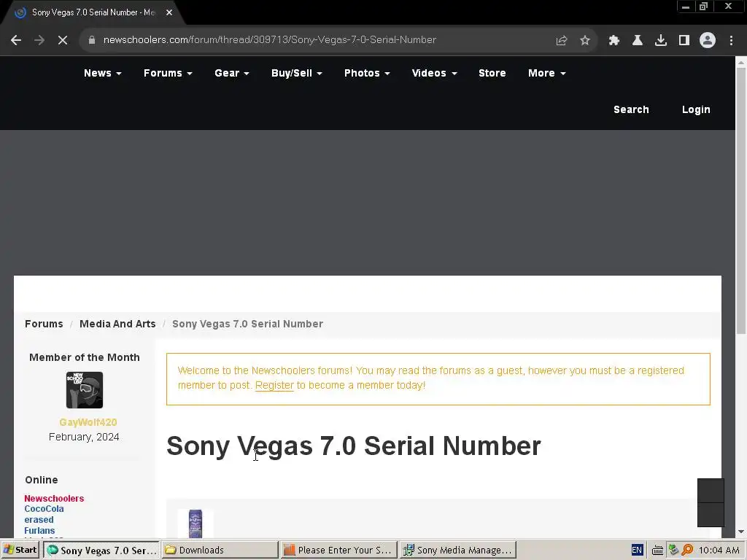Open Member of the Month avatar

tap(85, 390)
